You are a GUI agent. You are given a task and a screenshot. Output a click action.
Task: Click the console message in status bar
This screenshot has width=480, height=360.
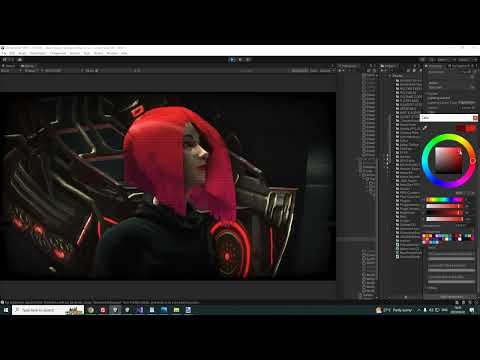pos(102,302)
